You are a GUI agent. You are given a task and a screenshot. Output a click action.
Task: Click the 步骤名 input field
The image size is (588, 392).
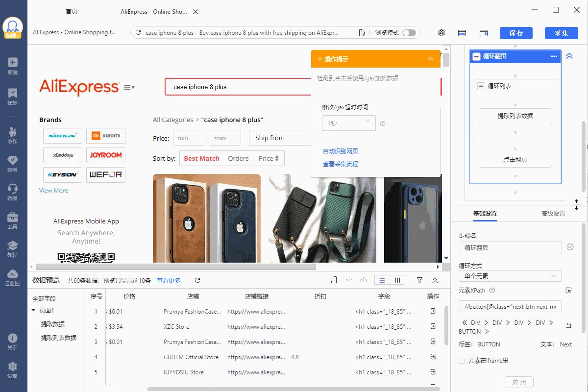510,247
